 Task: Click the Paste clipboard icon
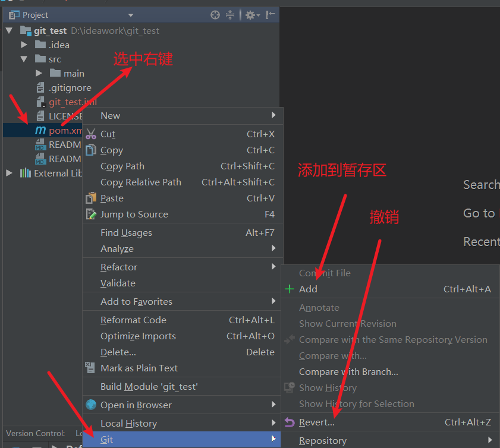(91, 198)
